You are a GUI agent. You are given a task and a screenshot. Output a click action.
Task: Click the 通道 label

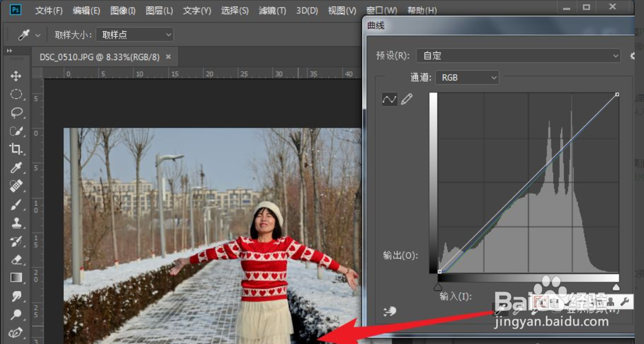pos(420,78)
